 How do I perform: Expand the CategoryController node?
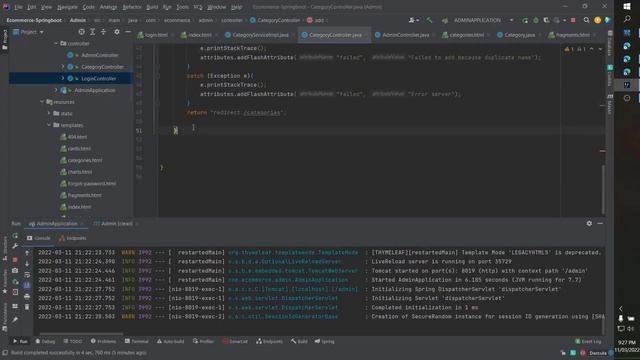pyautogui.click(x=63, y=67)
